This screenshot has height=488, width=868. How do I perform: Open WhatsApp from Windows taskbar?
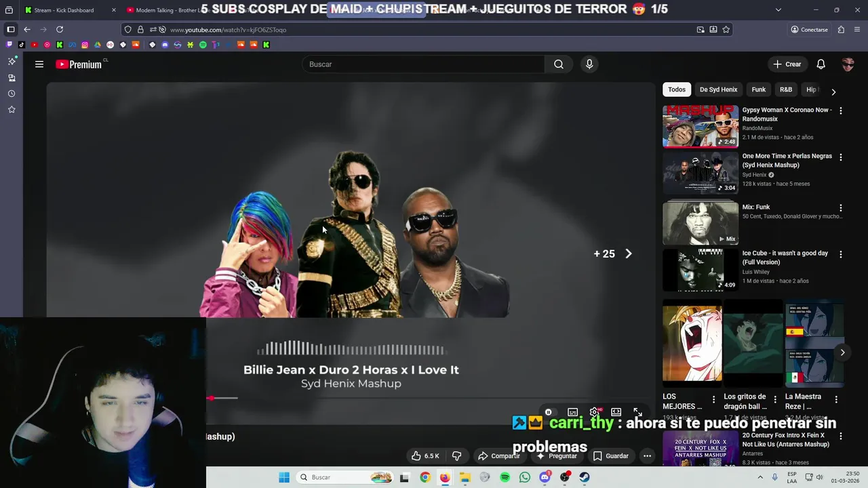pos(525,477)
